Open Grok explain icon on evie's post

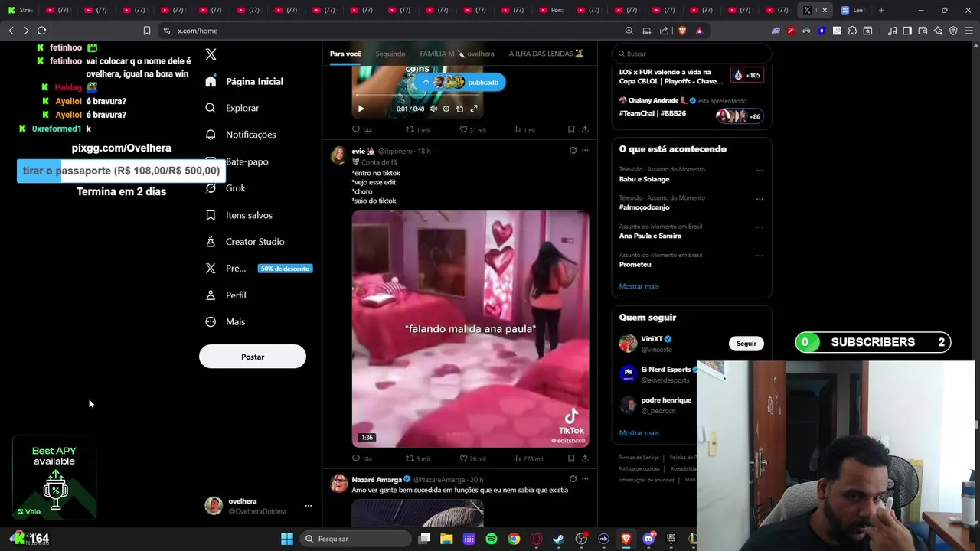point(573,150)
